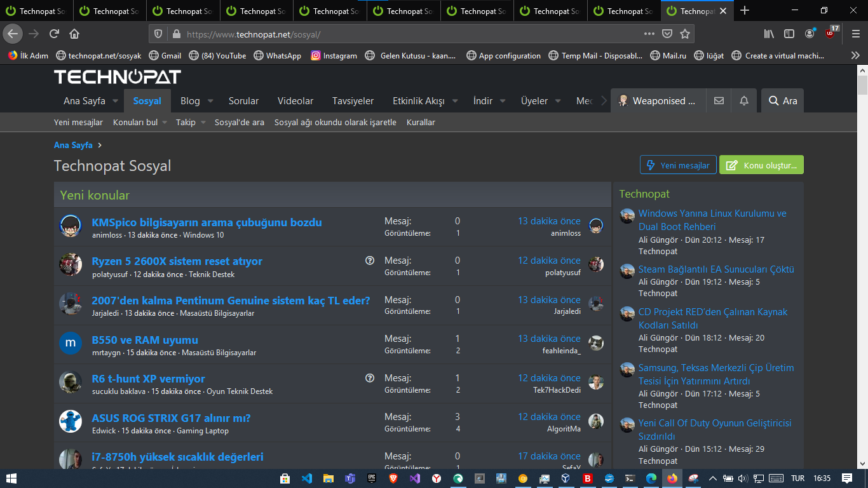
Task: Click the mrtaygn 'm' avatar
Action: (71, 343)
